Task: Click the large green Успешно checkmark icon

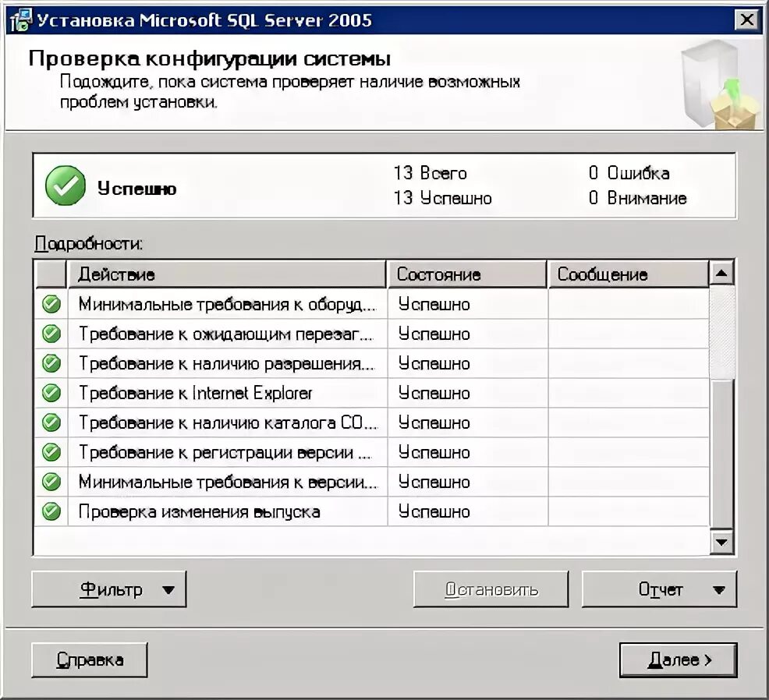Action: click(66, 186)
